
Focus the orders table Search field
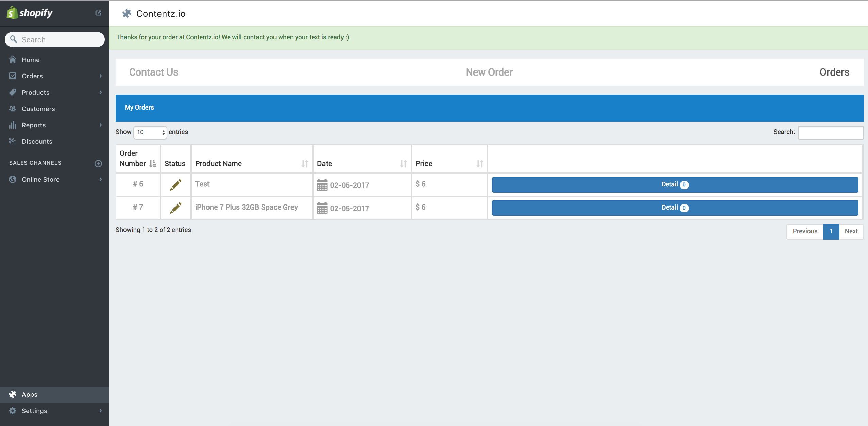(x=831, y=132)
